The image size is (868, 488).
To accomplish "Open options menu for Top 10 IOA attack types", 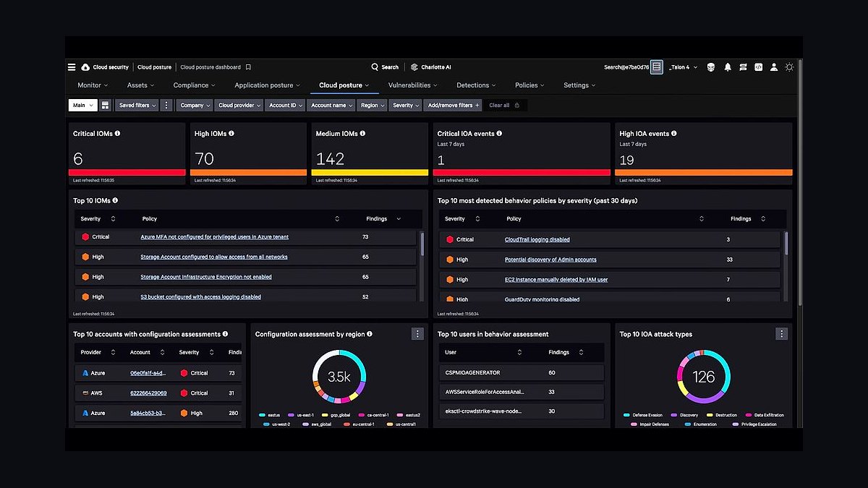I will [782, 333].
